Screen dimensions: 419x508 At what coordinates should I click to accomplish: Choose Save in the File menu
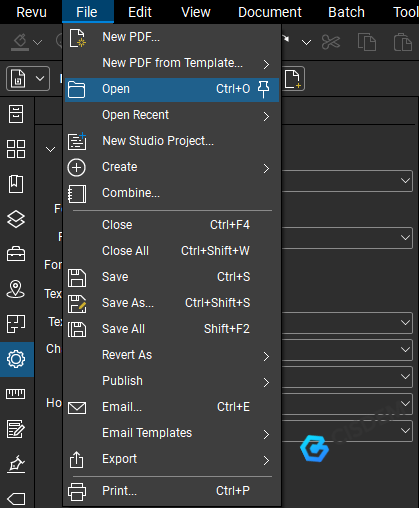click(172, 277)
